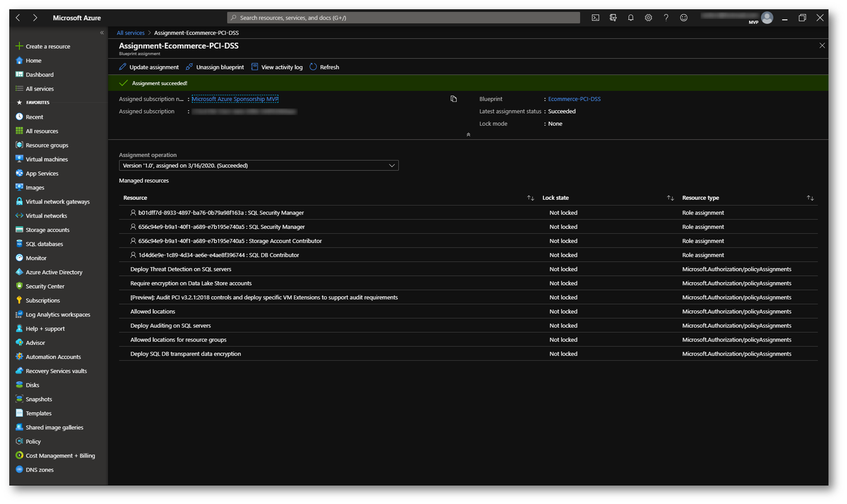Screen dimensions: 847x504
Task: Open All services in sidebar
Action: coord(35,89)
